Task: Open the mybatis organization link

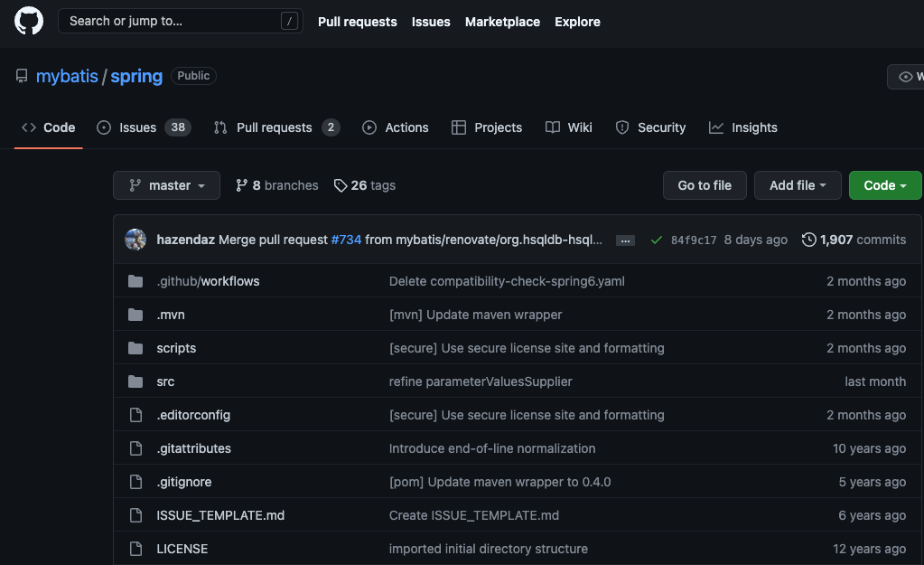Action: [x=67, y=76]
